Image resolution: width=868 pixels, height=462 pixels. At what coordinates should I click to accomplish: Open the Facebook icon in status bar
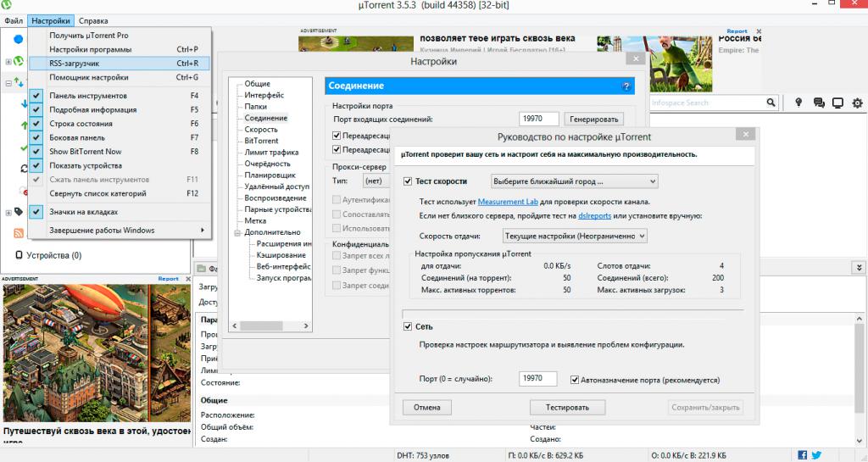click(x=802, y=455)
